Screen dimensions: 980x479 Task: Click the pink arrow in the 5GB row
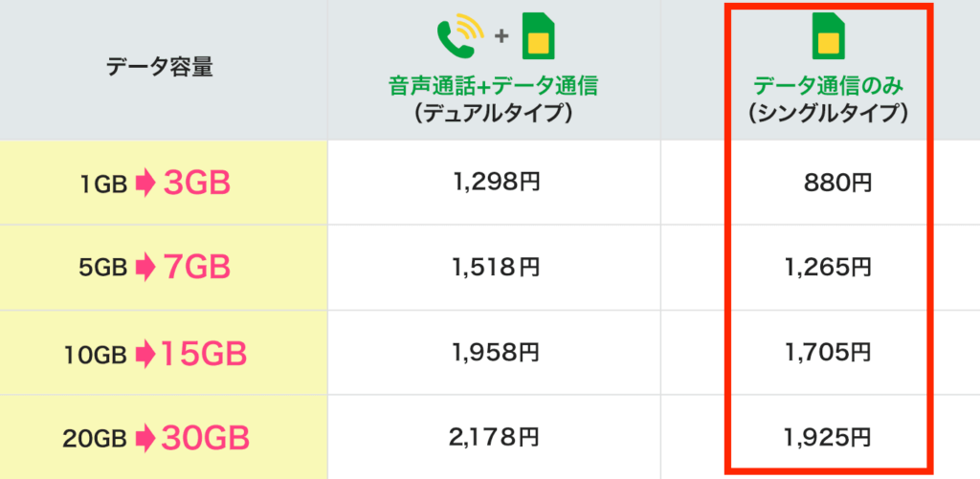145,269
